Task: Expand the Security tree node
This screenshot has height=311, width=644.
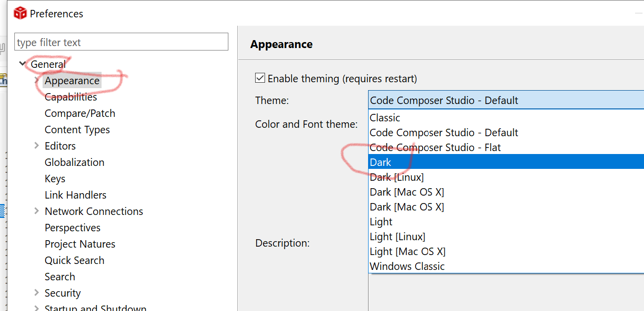Action: tap(37, 293)
